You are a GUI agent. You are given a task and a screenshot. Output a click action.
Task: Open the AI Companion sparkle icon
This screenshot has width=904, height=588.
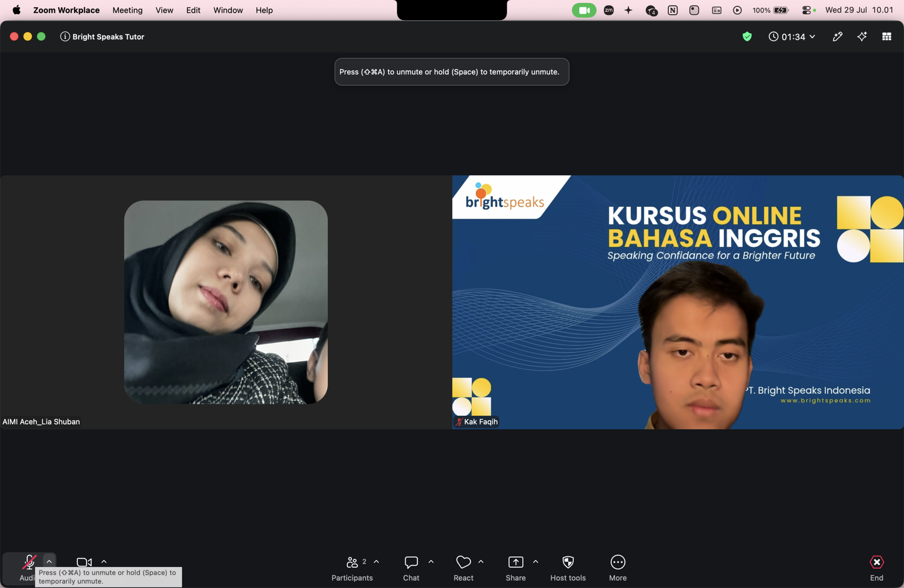(862, 37)
